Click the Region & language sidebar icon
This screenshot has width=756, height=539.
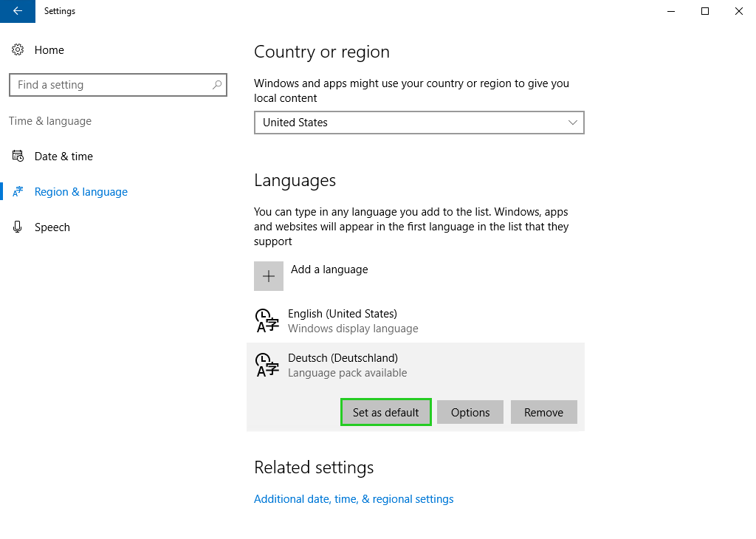[17, 191]
